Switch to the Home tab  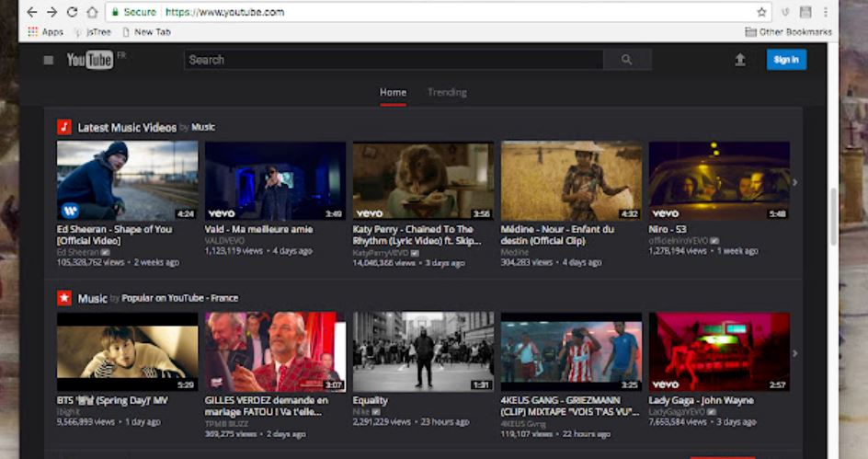coord(393,93)
